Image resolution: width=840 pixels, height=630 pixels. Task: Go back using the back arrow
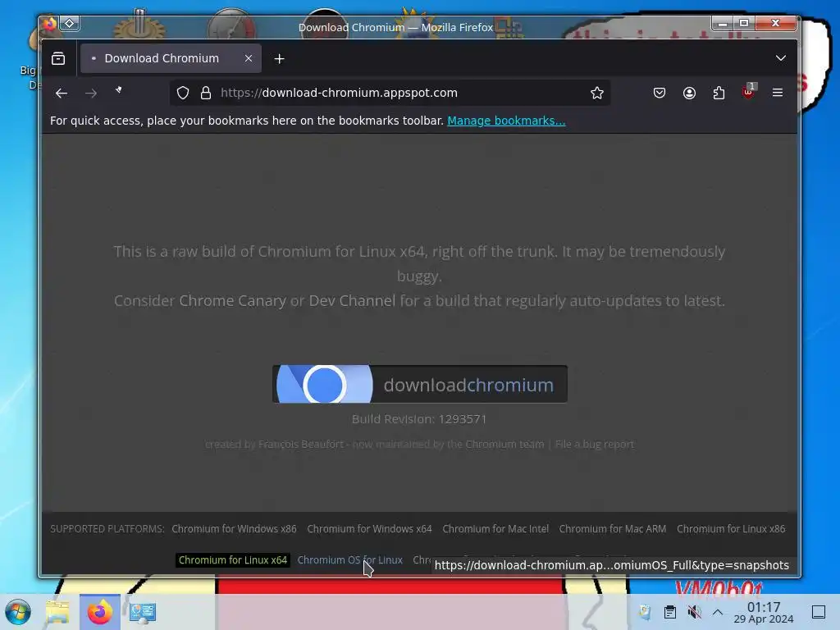click(62, 94)
